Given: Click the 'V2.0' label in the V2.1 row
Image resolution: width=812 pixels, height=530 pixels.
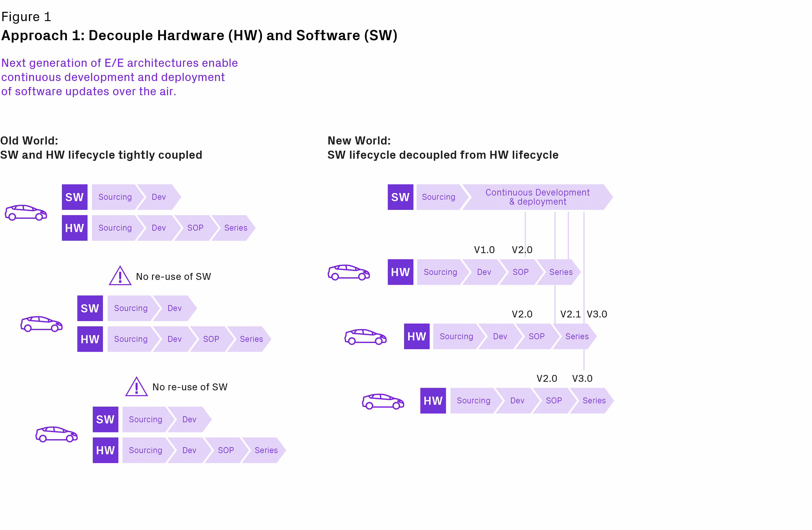Looking at the screenshot, I should [522, 314].
